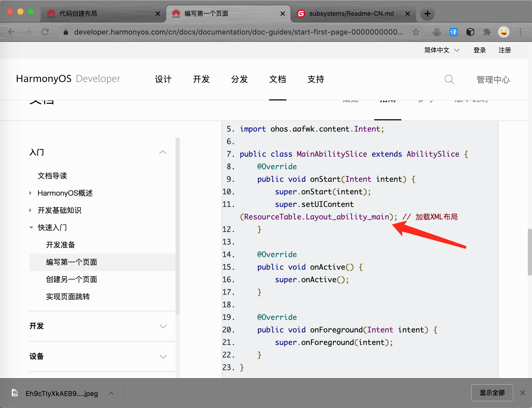
Task: Click the Eh9cTlyXkAEB9....jpeg download item
Action: [62, 393]
